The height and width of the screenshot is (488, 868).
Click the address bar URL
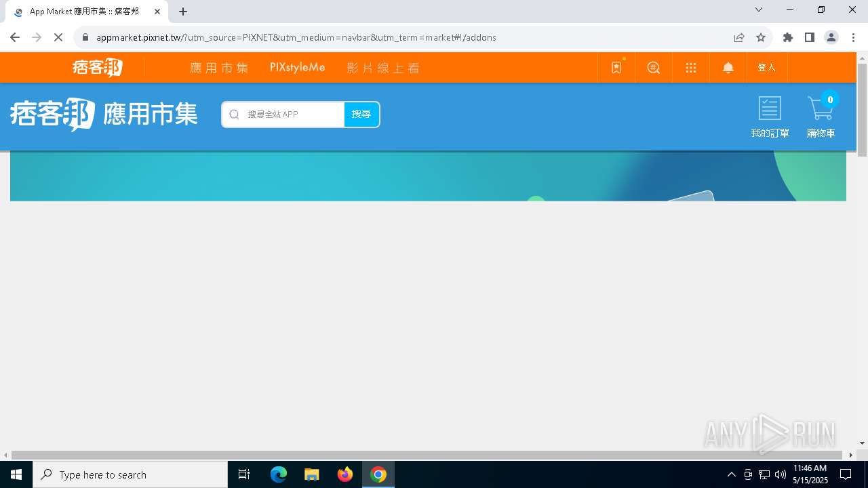tap(296, 37)
